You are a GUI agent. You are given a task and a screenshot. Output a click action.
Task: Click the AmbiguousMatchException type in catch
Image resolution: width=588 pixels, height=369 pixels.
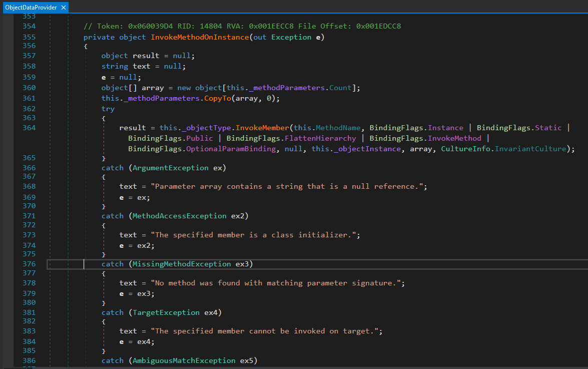pos(184,361)
